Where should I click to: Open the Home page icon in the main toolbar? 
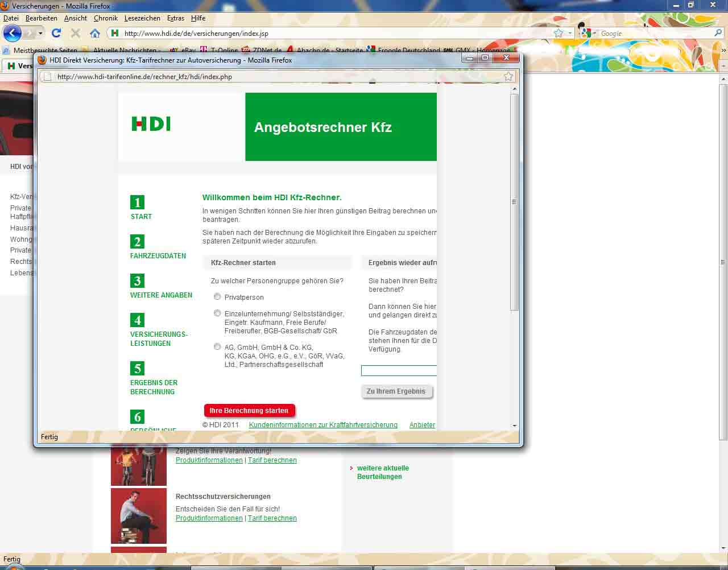coord(95,33)
